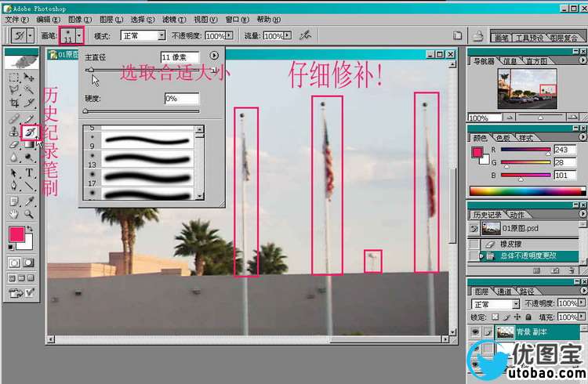Select the Hand tool
Viewport: 588px width, 384px height.
click(x=14, y=212)
